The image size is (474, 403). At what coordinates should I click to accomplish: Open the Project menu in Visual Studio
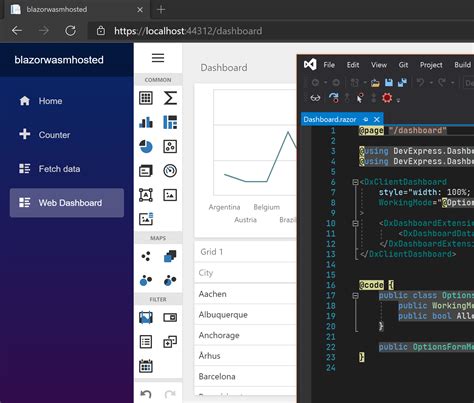pyautogui.click(x=431, y=65)
